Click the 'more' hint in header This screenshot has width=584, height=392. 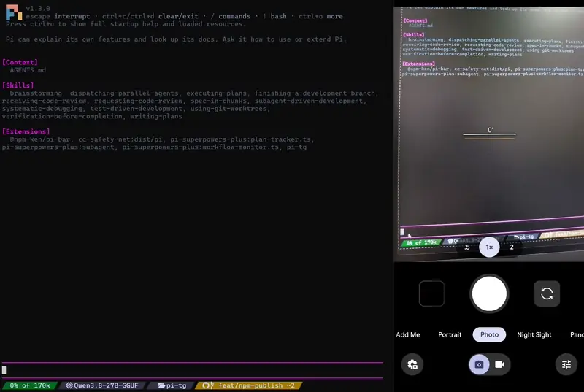334,16
